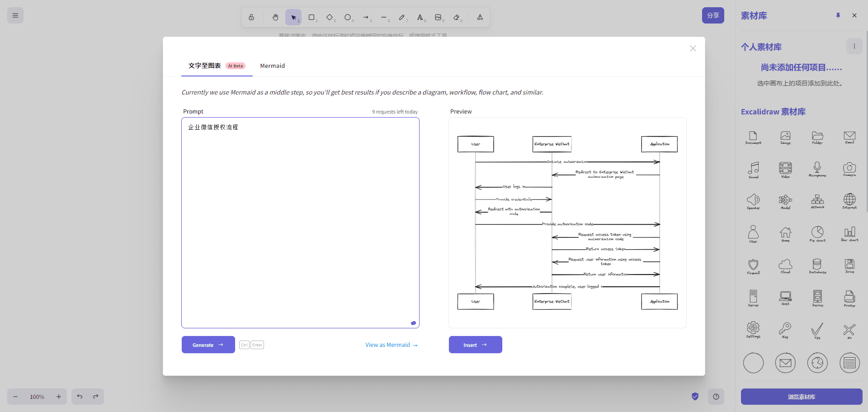This screenshot has width=868, height=412.
Task: Toggle the canvas lock tool
Action: (x=251, y=17)
